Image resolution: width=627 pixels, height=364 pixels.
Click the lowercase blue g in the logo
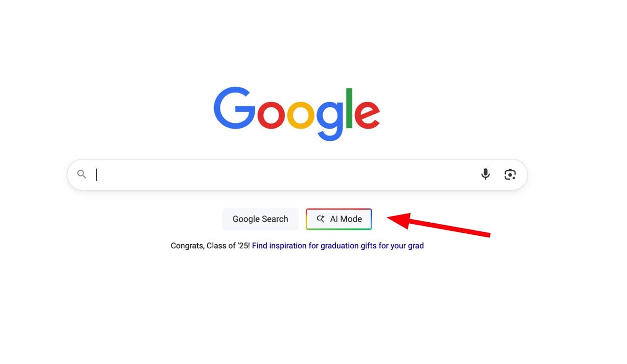pyautogui.click(x=330, y=120)
